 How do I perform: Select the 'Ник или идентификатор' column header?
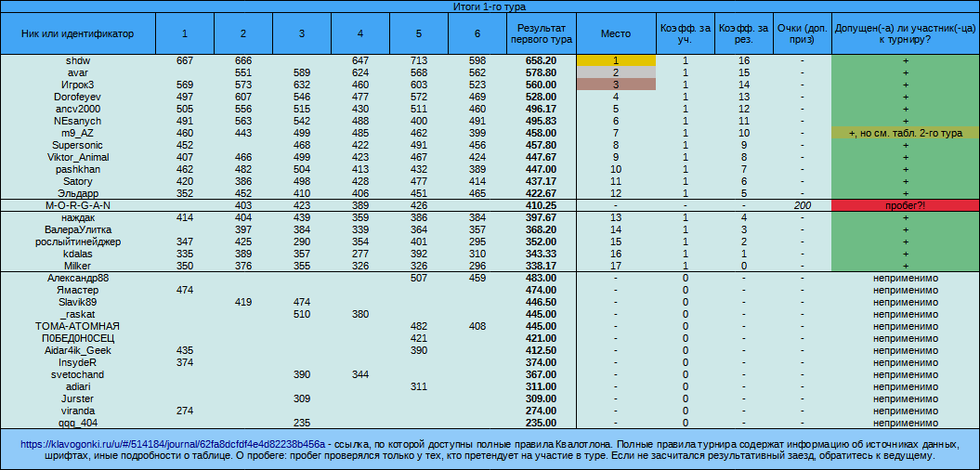(x=77, y=33)
